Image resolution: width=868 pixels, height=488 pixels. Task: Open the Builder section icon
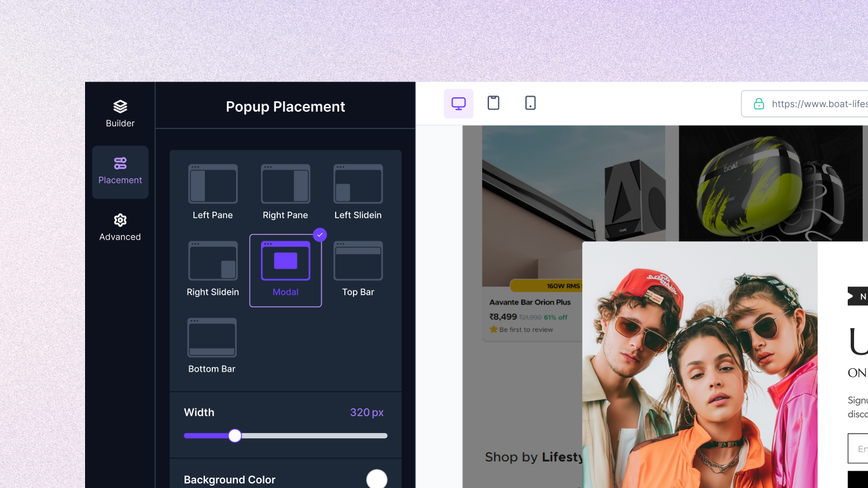tap(120, 107)
